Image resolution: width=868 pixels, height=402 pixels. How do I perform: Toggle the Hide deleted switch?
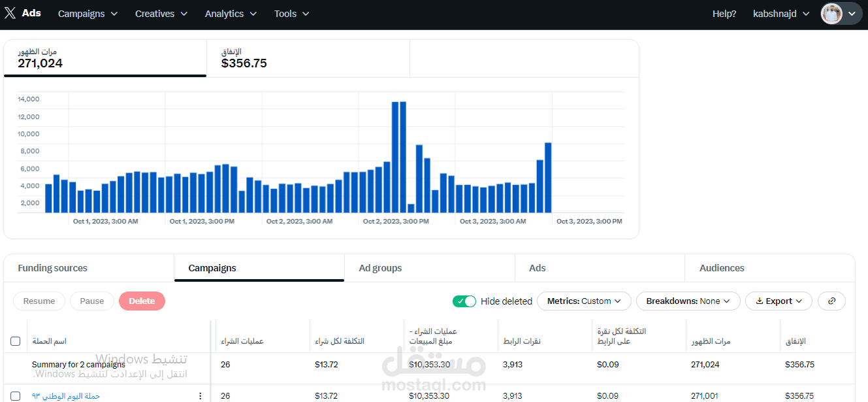click(464, 301)
